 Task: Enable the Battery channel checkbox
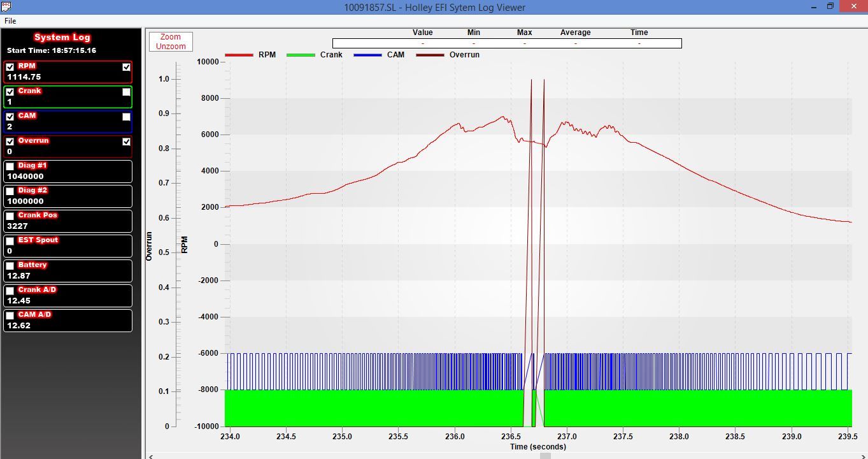click(10, 266)
